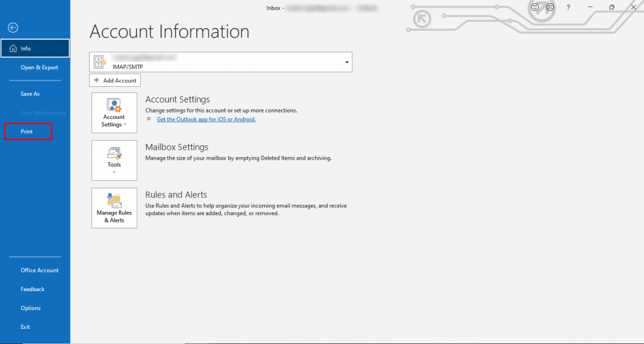Viewport: 644px width, 344px height.
Task: Click the back arrow icon
Action: click(x=13, y=28)
